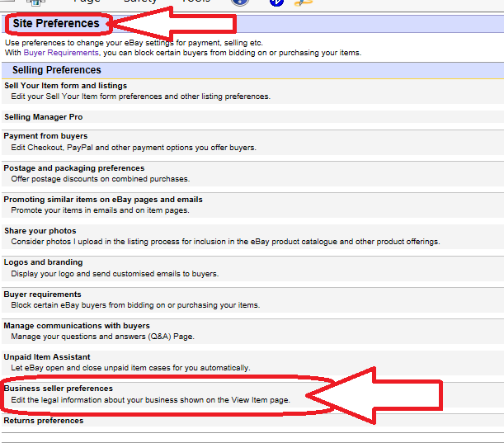Click the Site Preferences heading
Screen dimensions: 504x443
(x=55, y=24)
